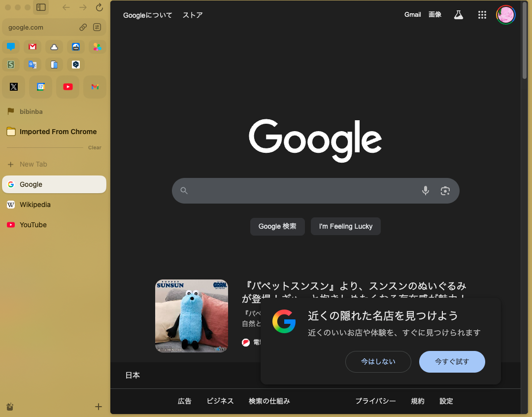Open the SUNSUN plush article thumbnail
Image resolution: width=532 pixels, height=417 pixels.
pos(192,316)
